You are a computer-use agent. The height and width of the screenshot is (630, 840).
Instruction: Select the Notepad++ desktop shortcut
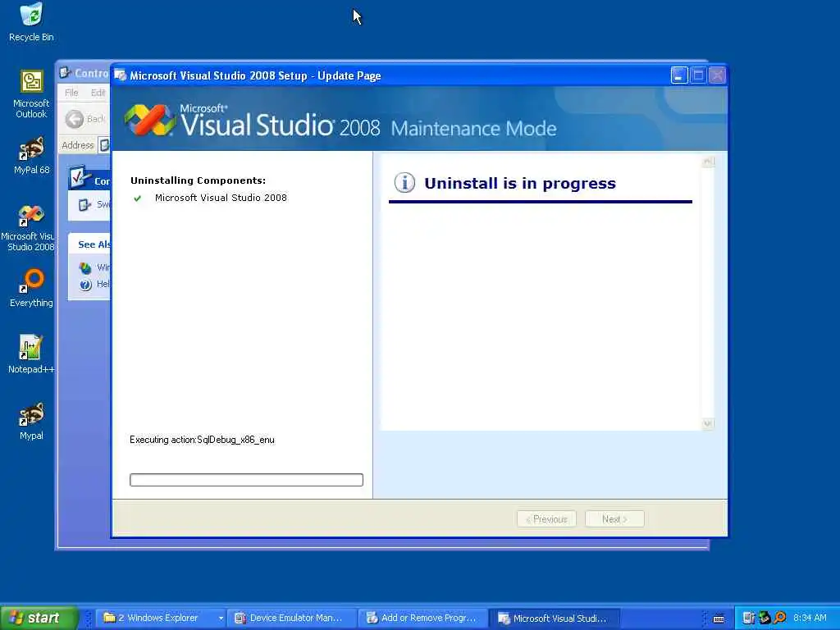pyautogui.click(x=31, y=354)
